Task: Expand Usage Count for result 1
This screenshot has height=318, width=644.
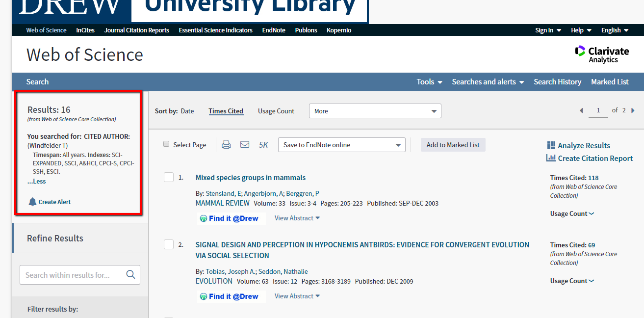Action: [572, 213]
